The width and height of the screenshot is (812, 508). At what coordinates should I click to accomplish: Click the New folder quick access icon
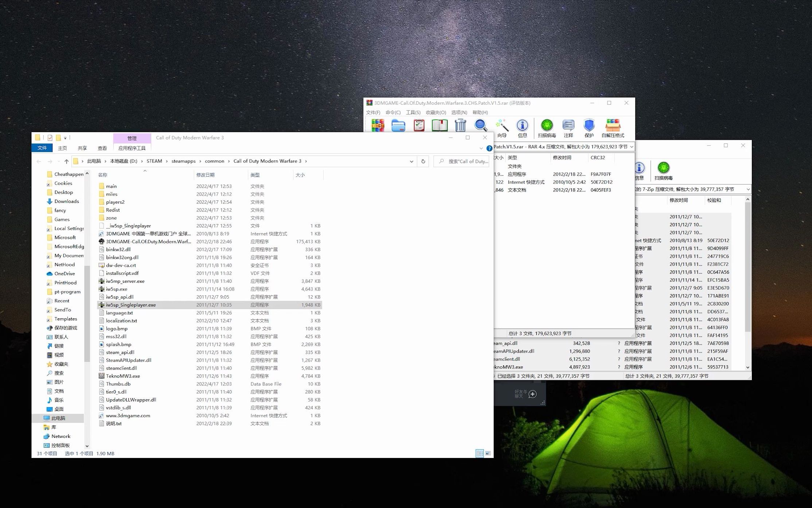coord(58,138)
